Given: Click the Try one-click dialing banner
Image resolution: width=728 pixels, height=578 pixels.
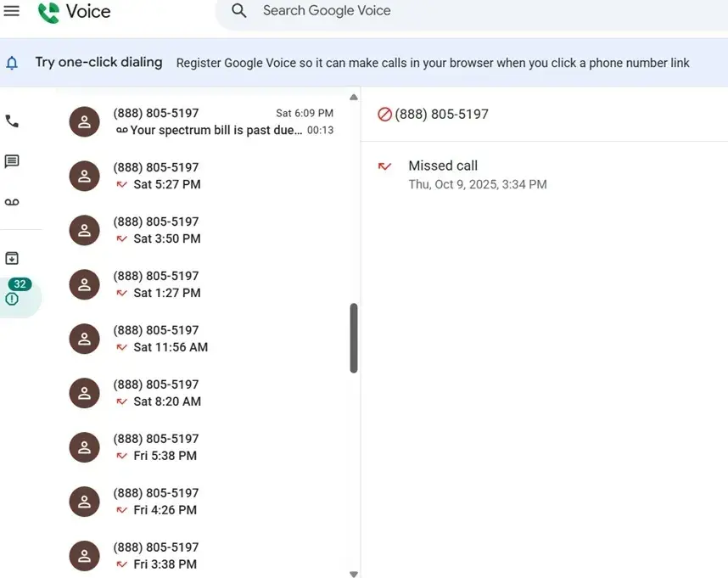Looking at the screenshot, I should pos(98,62).
